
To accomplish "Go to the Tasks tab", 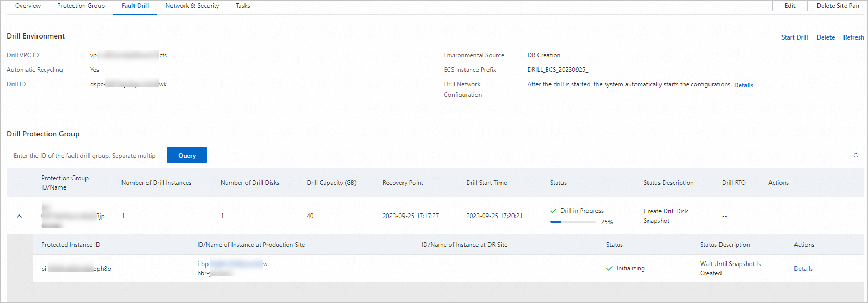I will point(242,6).
